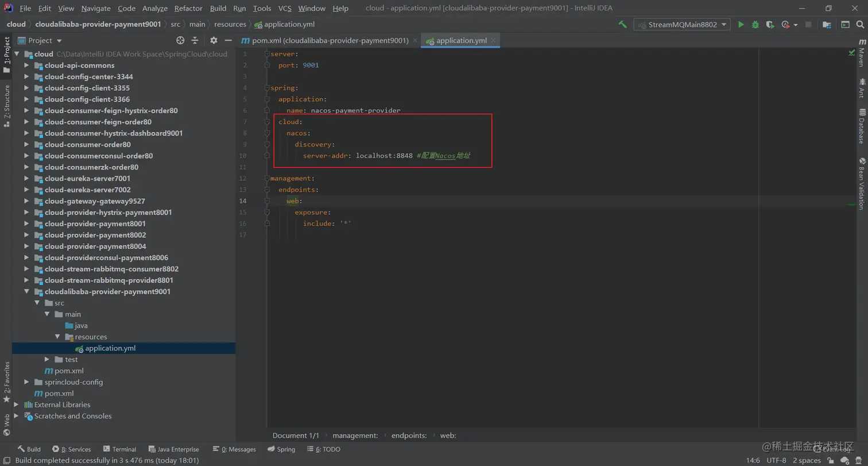Select sprincloud-config in project tree
Image resolution: width=868 pixels, height=466 pixels.
[x=73, y=382]
